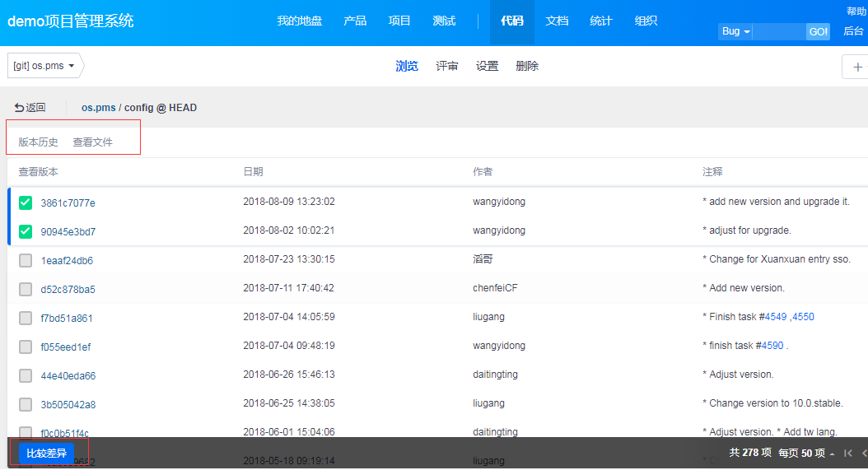Switch to 浏览 tab
The image size is (868, 470).
tap(407, 66)
